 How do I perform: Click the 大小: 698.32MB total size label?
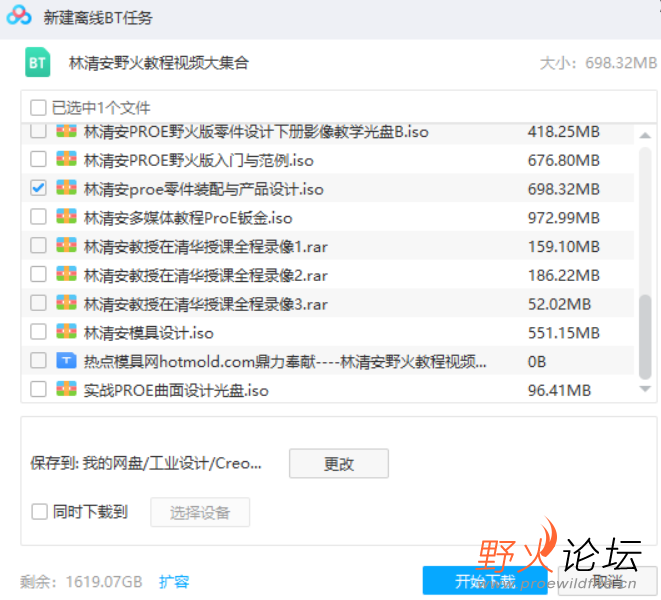click(x=598, y=63)
